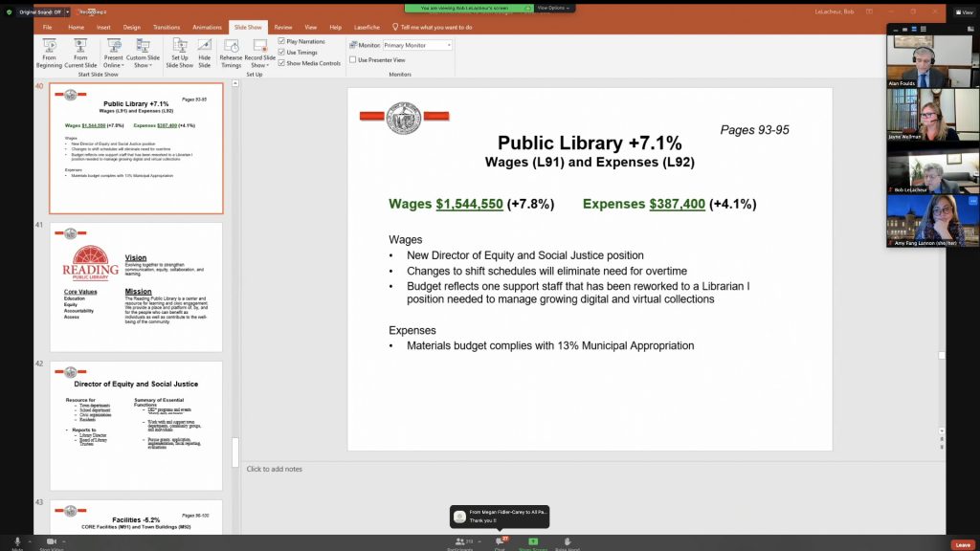Viewport: 980px width, 551px height.
Task: Start Rehearse Timings
Action: coord(231,54)
